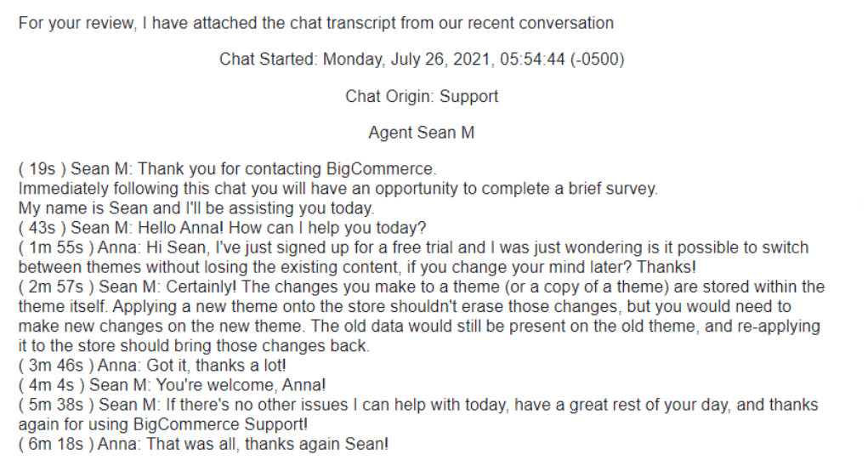Click the '( 2m 57s )' timestamp
This screenshot has width=868, height=460.
coord(56,287)
